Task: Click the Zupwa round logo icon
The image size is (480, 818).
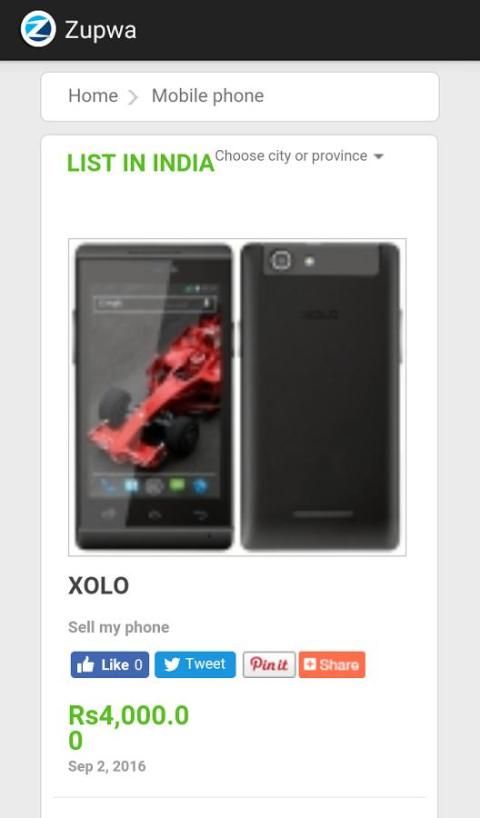Action: pyautogui.click(x=38, y=29)
